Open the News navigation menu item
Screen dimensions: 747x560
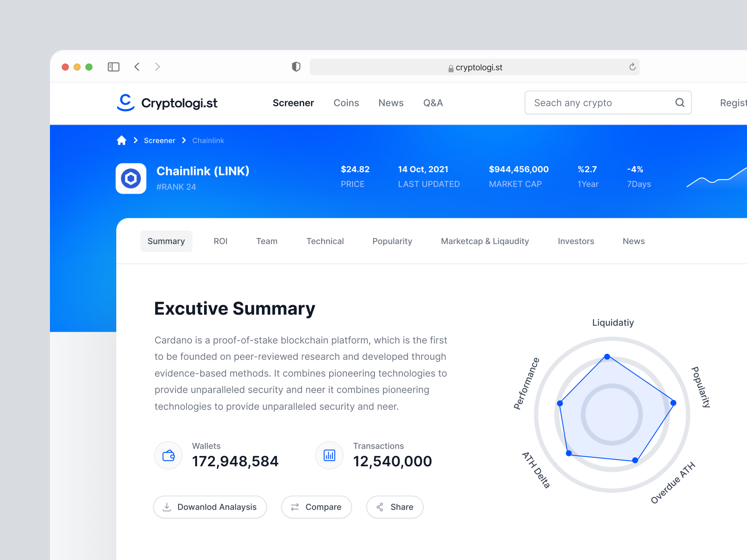[x=391, y=103]
